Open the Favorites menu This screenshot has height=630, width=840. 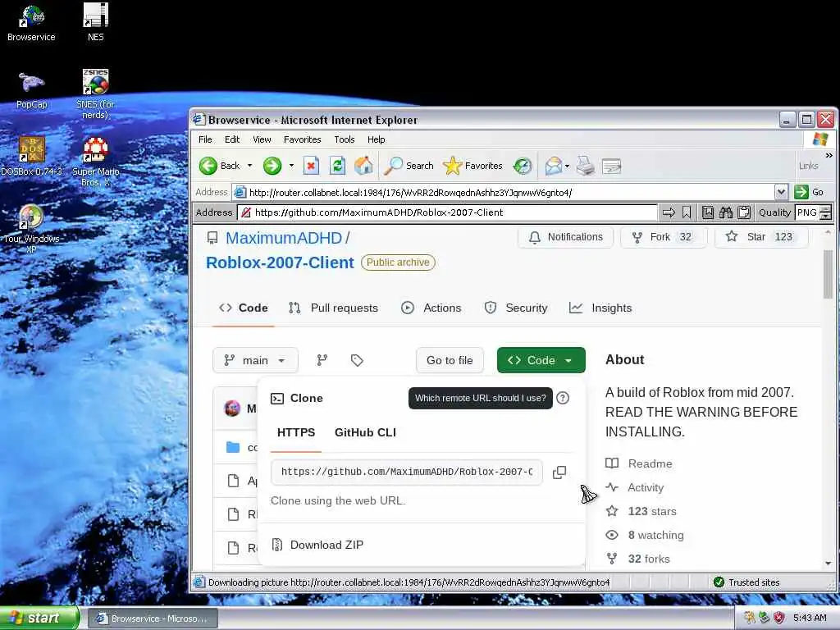tap(302, 139)
